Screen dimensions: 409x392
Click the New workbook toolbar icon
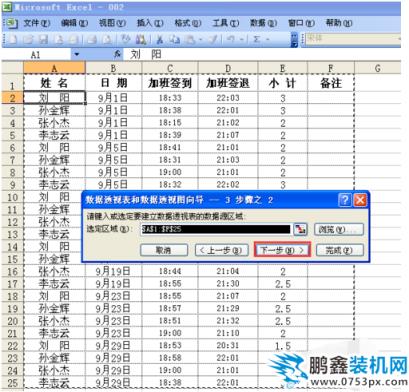[13, 39]
